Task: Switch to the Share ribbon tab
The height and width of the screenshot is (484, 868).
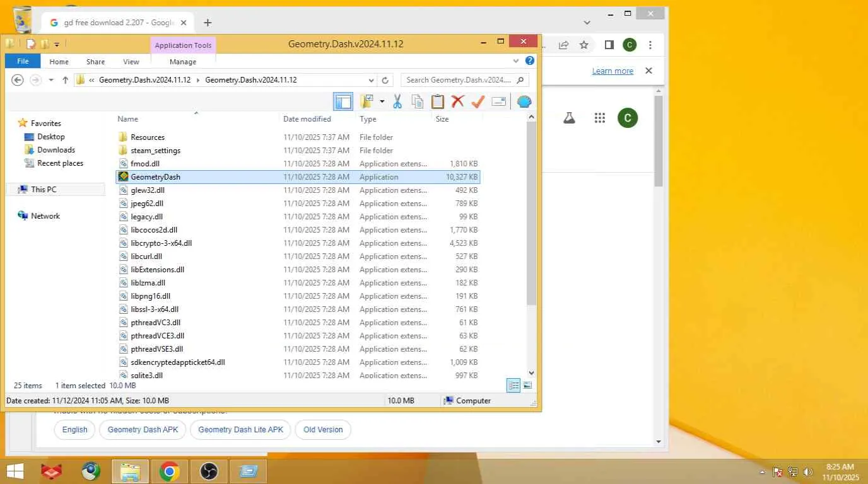Action: pyautogui.click(x=96, y=62)
